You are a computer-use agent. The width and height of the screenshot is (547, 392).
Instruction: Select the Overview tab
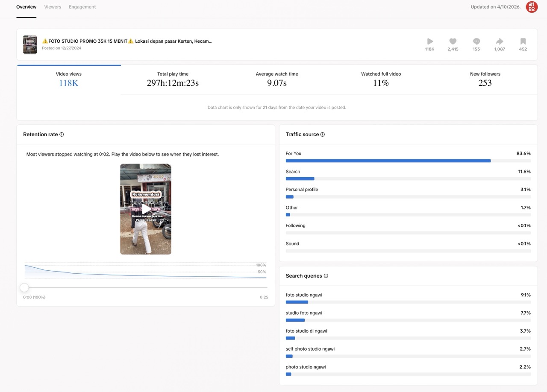pos(26,7)
